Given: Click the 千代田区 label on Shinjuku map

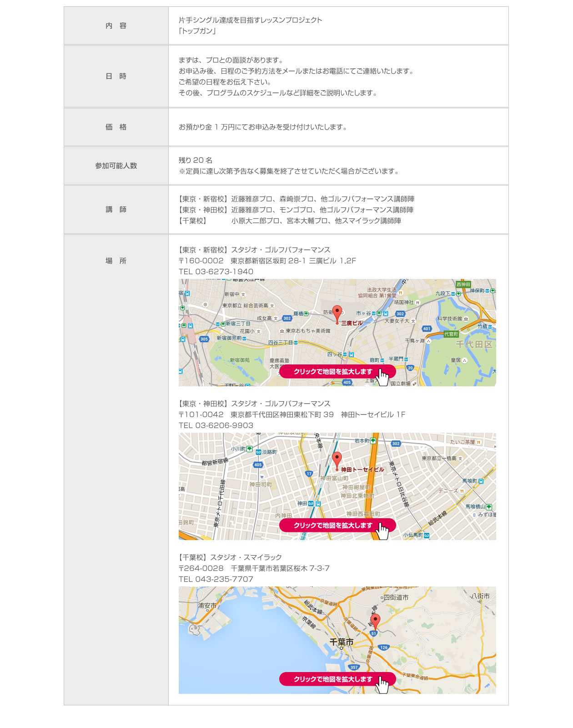Looking at the screenshot, I should coord(474,344).
